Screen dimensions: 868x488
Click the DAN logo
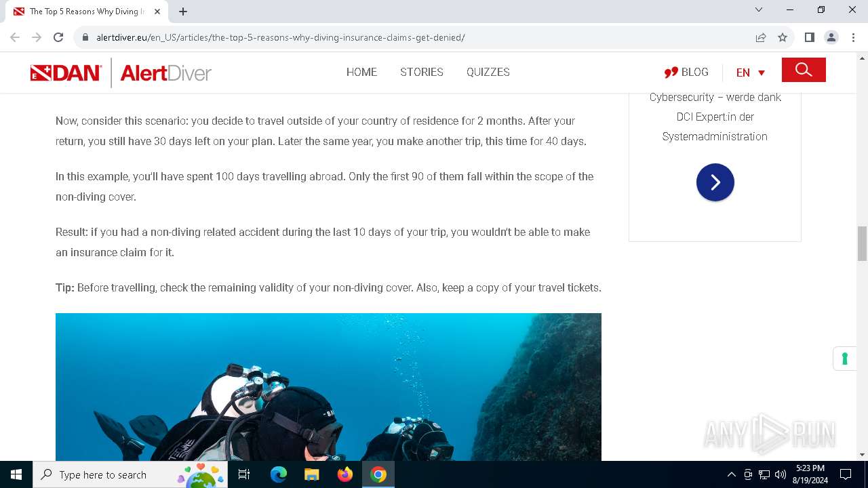[66, 73]
